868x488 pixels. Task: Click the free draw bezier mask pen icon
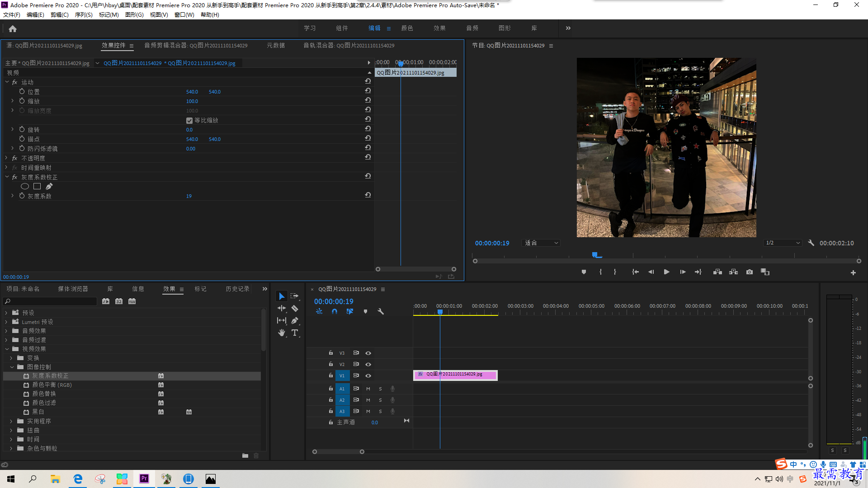click(x=49, y=186)
